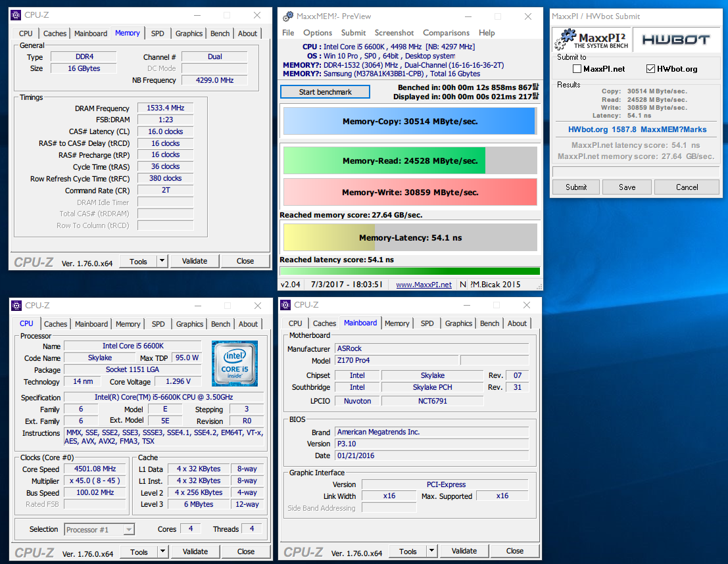The height and width of the screenshot is (564, 728).
Task: Open MaxxMEM Help menu
Action: click(x=487, y=32)
